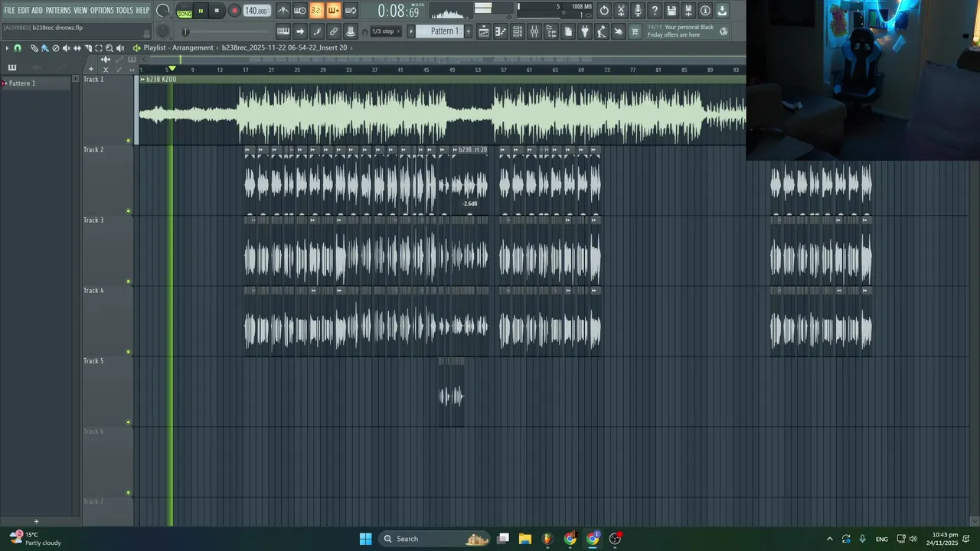Click the save new version icon

point(688,11)
